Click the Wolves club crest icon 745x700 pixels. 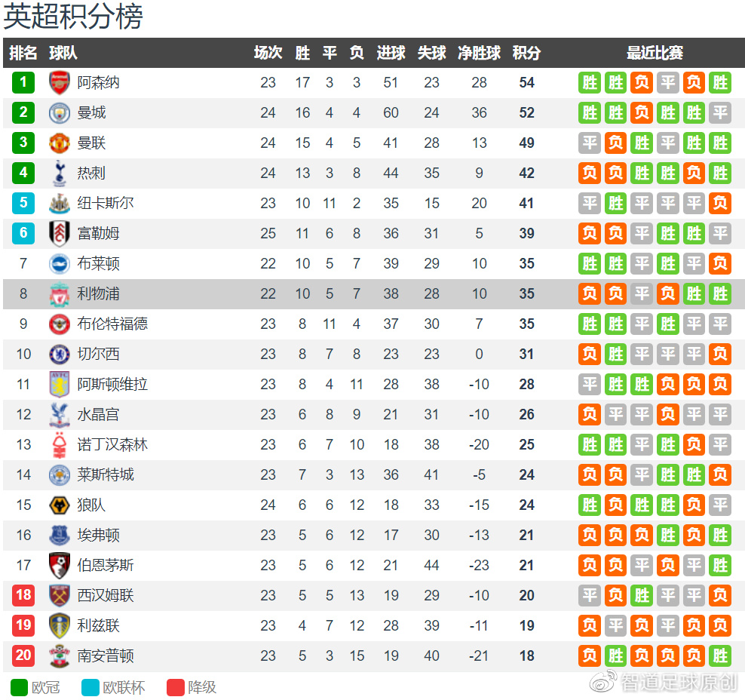point(60,505)
